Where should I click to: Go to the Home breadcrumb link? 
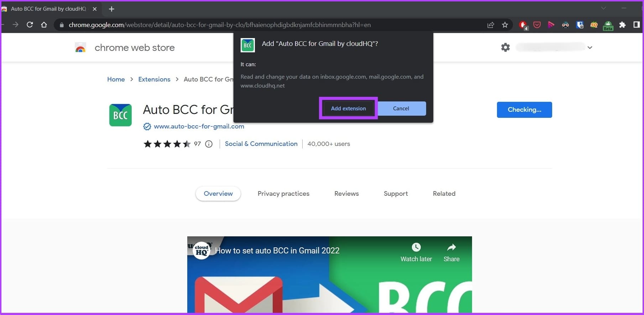[x=116, y=79]
